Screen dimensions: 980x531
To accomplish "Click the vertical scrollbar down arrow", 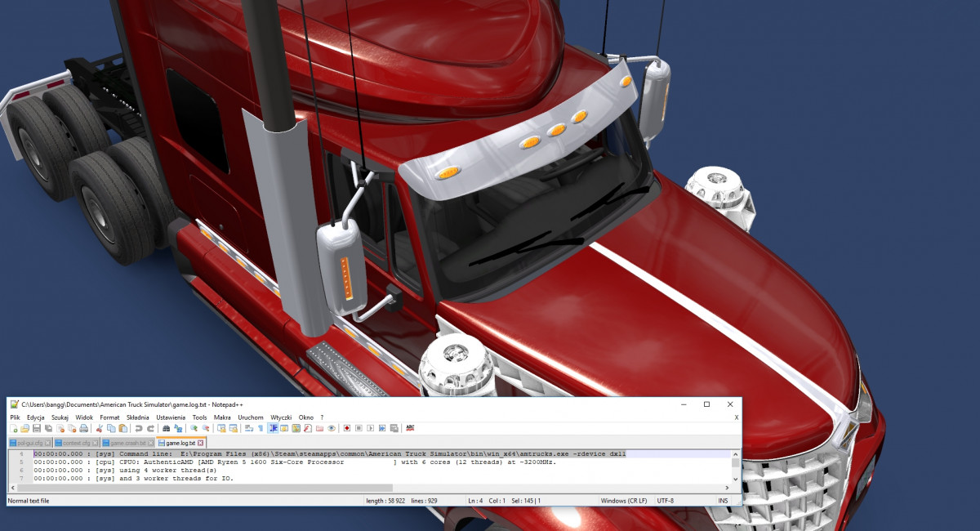I will coord(736,480).
